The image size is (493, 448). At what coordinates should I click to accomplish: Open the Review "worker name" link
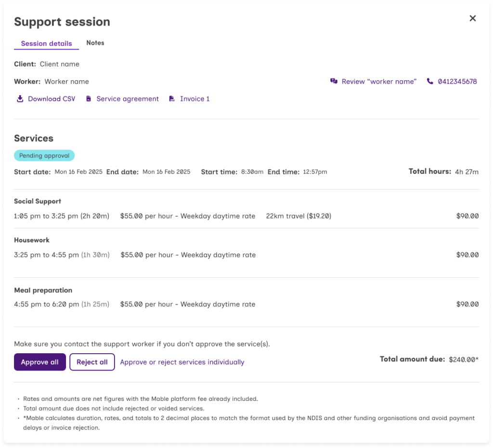(x=379, y=81)
